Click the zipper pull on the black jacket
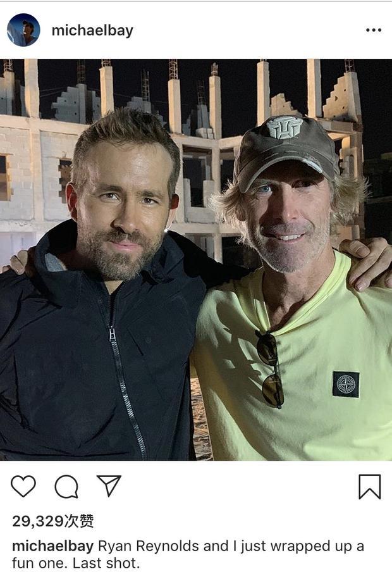The image size is (392, 574). coord(113,334)
